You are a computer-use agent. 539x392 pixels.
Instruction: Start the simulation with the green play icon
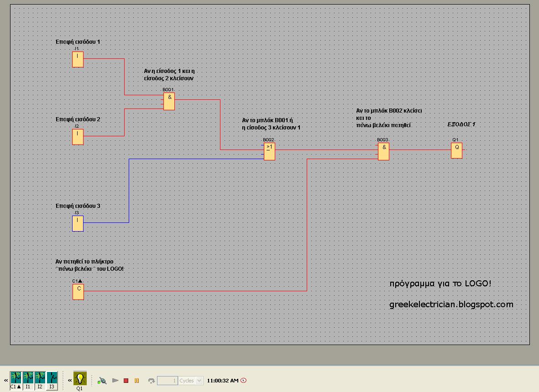point(115,380)
